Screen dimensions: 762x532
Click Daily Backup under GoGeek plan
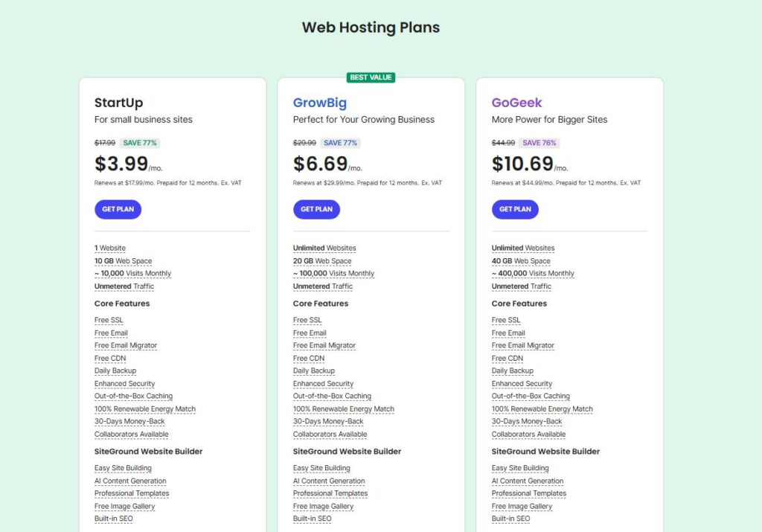[513, 371]
